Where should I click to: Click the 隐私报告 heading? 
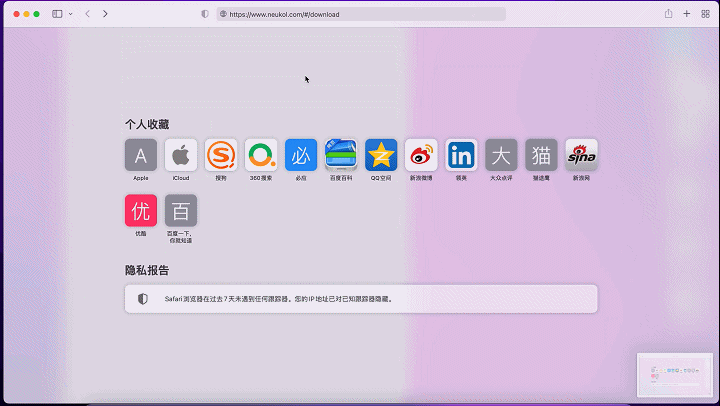click(147, 270)
